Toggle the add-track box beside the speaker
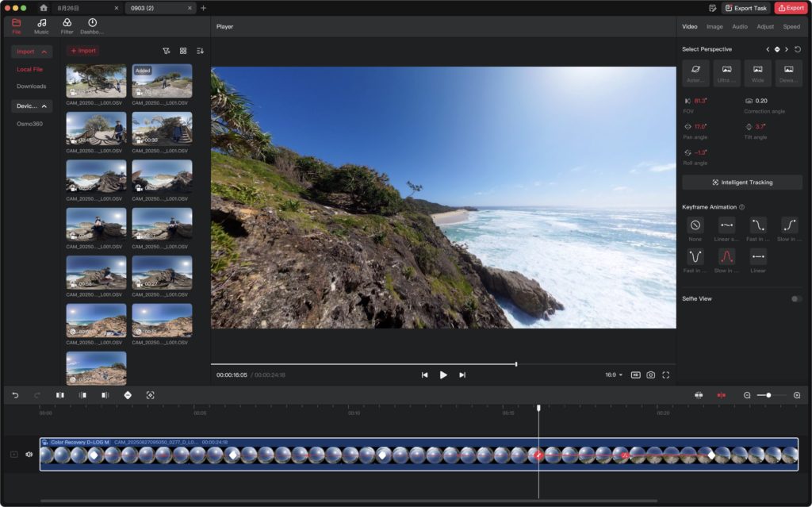The width and height of the screenshot is (812, 507). [14, 454]
